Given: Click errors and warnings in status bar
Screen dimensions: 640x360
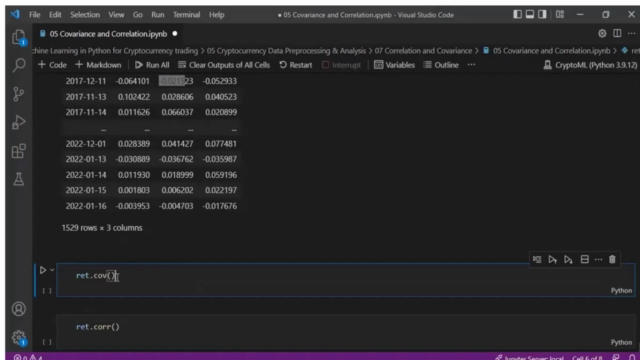Looking at the screenshot, I should pos(28,357).
